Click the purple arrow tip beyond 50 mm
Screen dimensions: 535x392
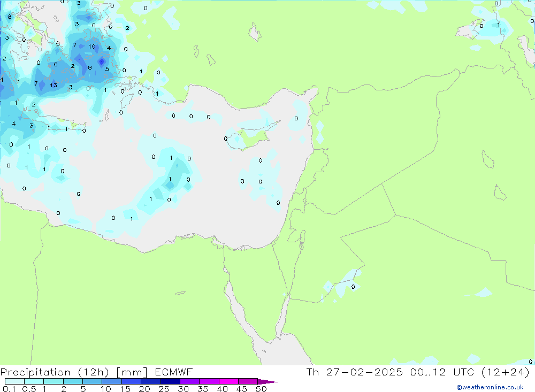267,381
